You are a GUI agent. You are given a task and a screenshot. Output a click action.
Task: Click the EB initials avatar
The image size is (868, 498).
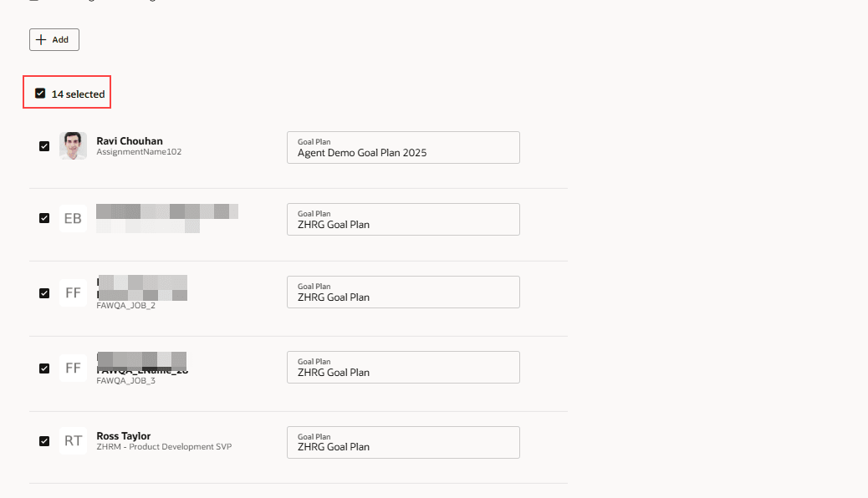pos(73,218)
